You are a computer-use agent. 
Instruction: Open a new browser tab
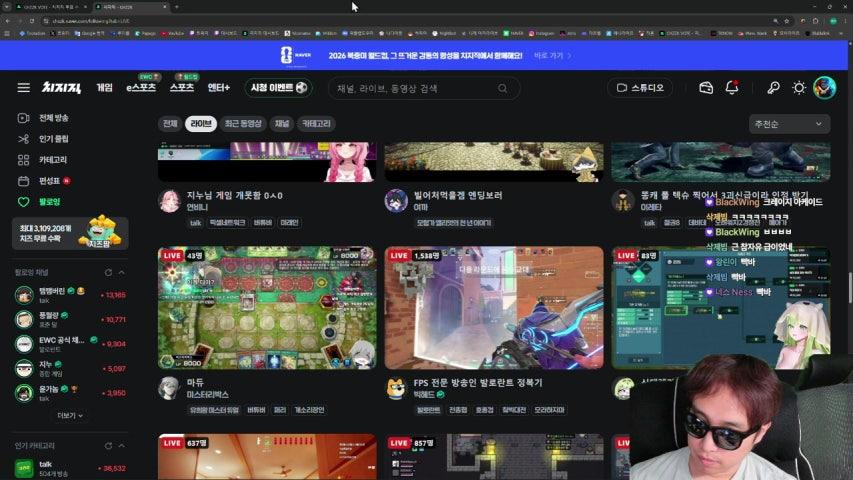point(176,7)
